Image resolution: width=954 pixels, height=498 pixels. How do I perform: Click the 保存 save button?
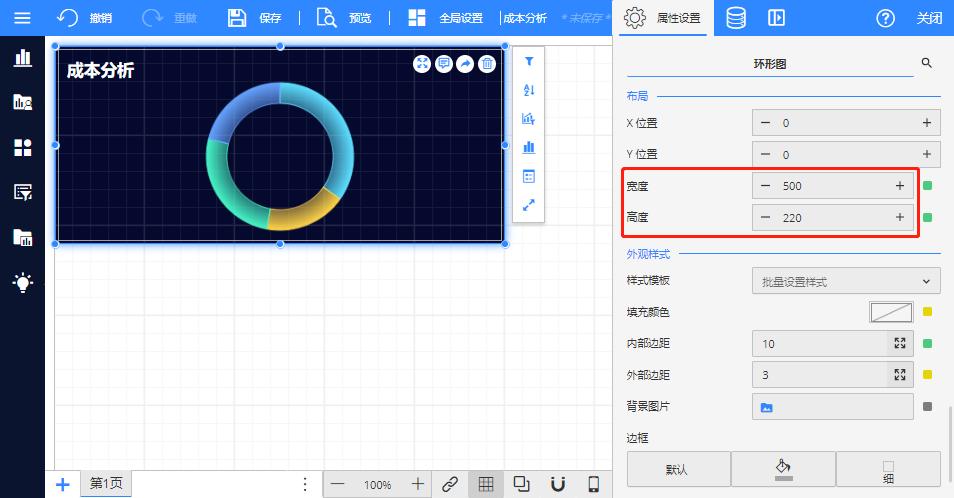point(255,18)
